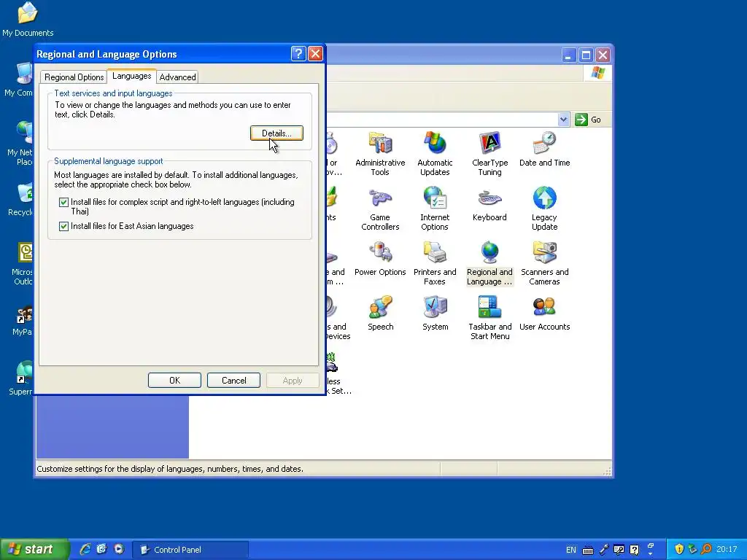Click language bar microphone tool icon
Screen dimensions: 747x560
tap(603, 550)
